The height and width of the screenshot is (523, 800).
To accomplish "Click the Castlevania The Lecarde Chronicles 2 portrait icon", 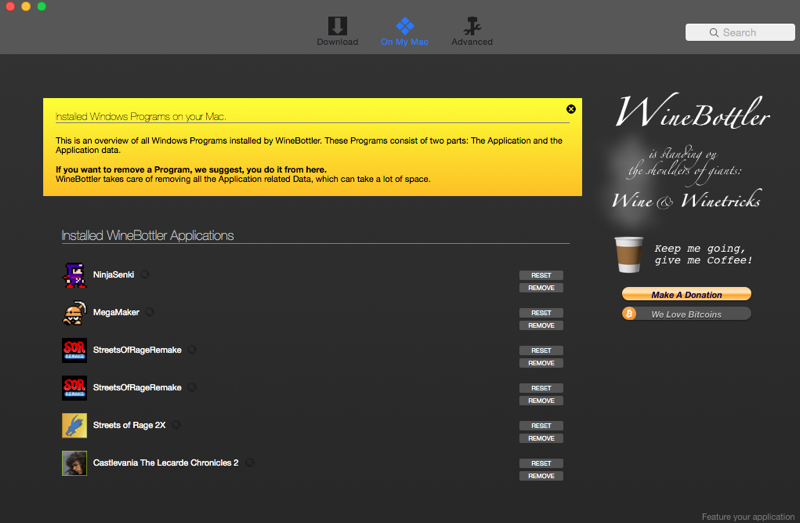I will point(74,463).
